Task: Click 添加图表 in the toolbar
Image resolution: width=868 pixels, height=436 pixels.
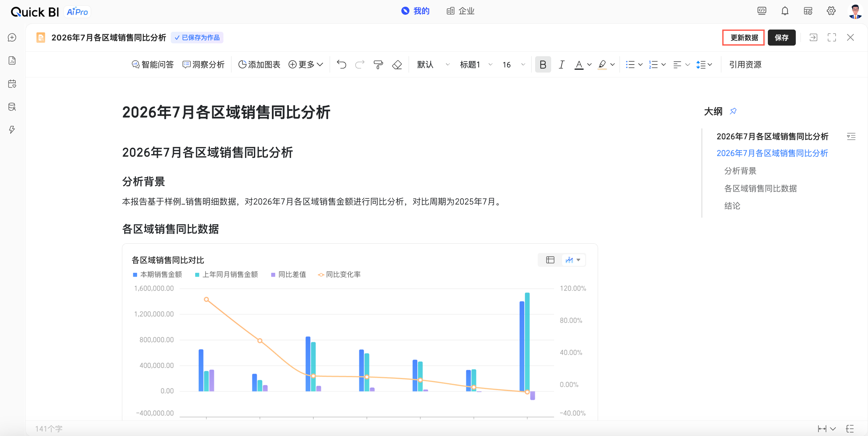Action: pyautogui.click(x=259, y=64)
